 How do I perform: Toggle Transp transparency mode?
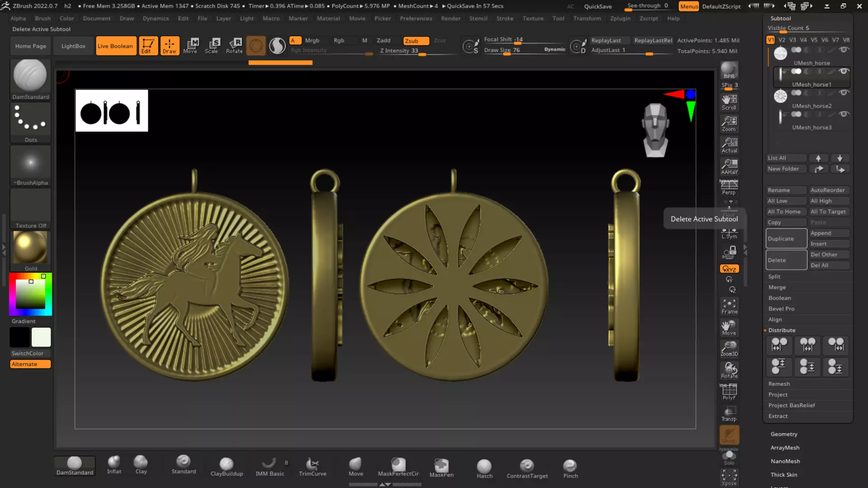729,413
